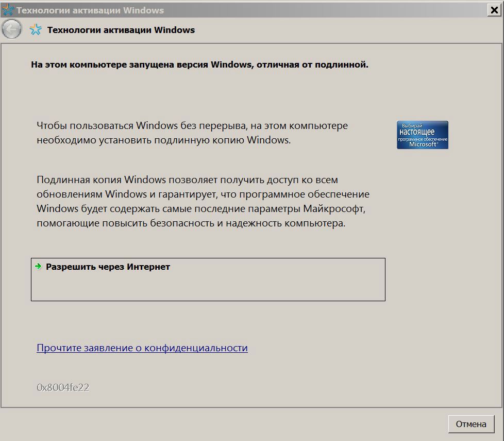Click the green arrow beside Разрешить через Интернет

click(38, 266)
